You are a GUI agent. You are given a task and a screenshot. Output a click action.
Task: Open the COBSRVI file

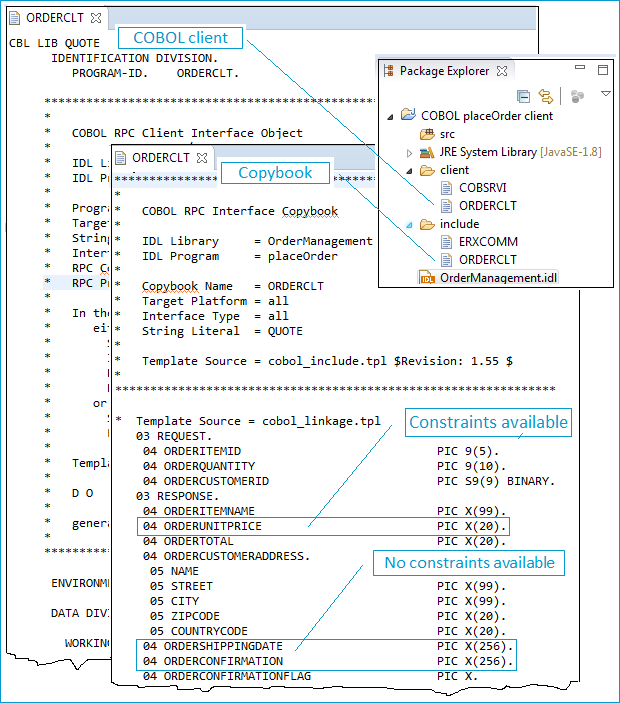[482, 188]
